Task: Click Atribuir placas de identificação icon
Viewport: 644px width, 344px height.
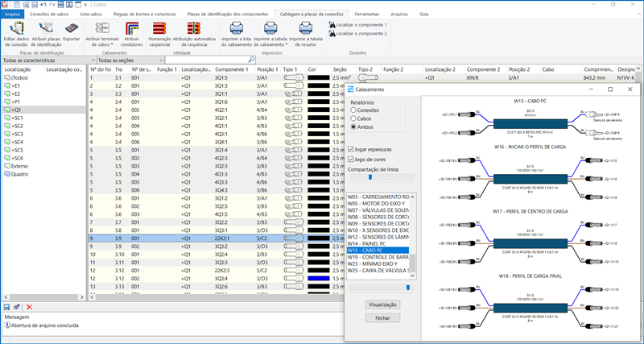Action: [46, 28]
